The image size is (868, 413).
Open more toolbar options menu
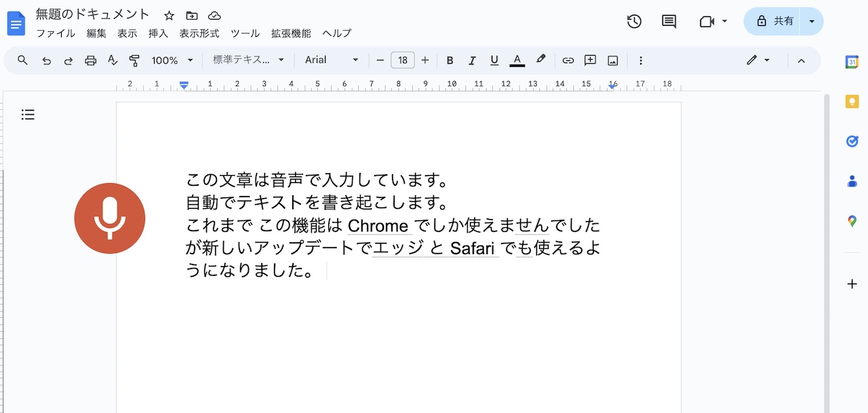point(641,60)
